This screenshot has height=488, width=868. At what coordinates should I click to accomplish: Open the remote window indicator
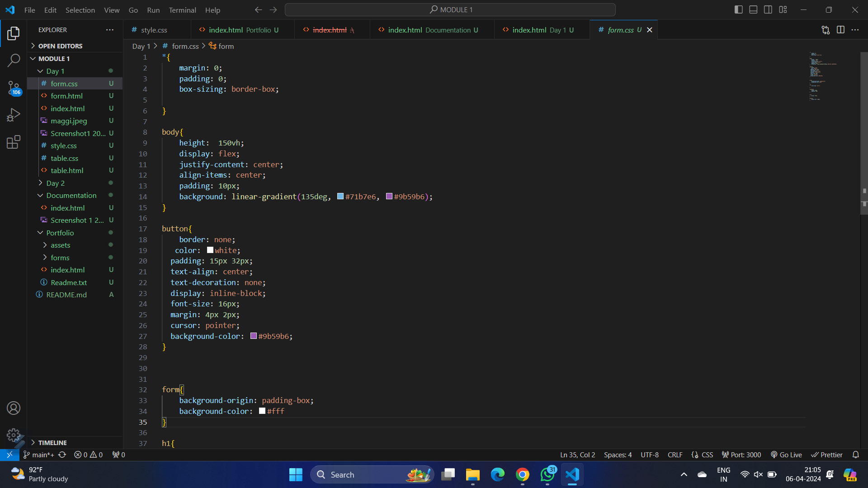9,455
